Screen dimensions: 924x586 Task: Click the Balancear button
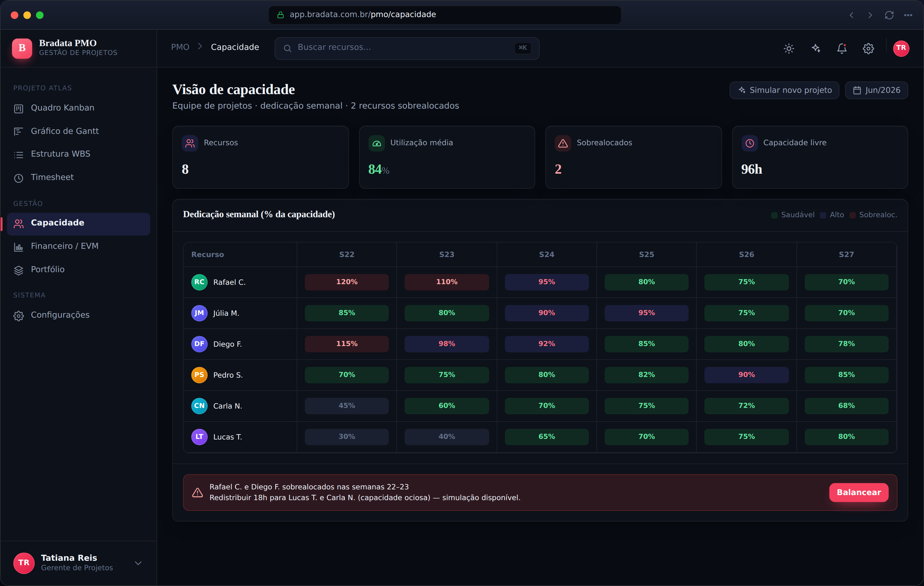click(859, 493)
